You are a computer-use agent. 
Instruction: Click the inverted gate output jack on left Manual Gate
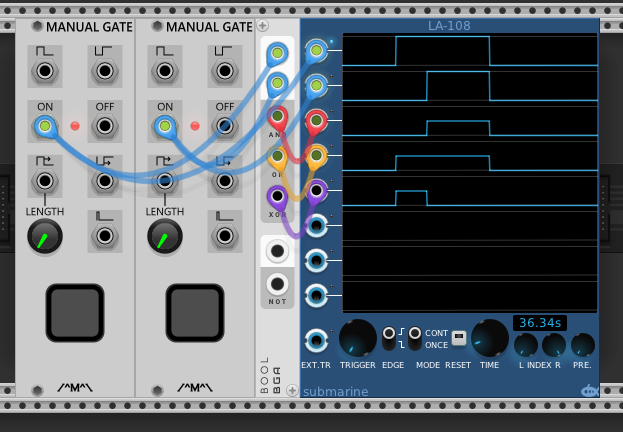(x=105, y=72)
